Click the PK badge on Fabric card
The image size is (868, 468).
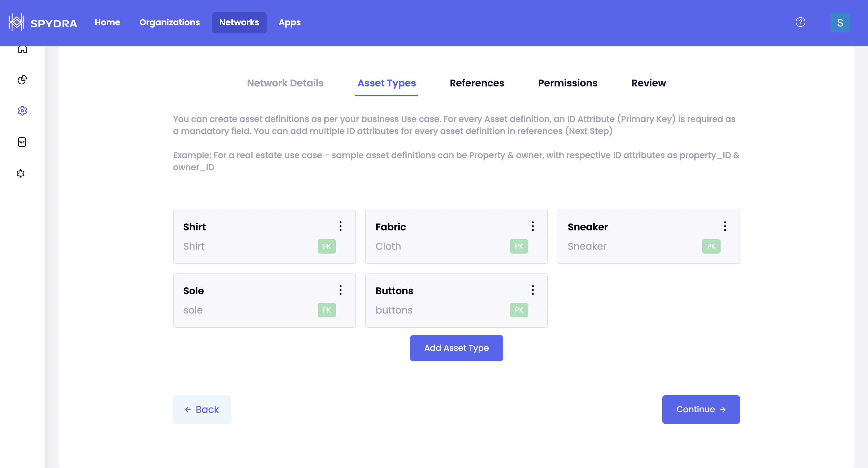[x=519, y=246]
